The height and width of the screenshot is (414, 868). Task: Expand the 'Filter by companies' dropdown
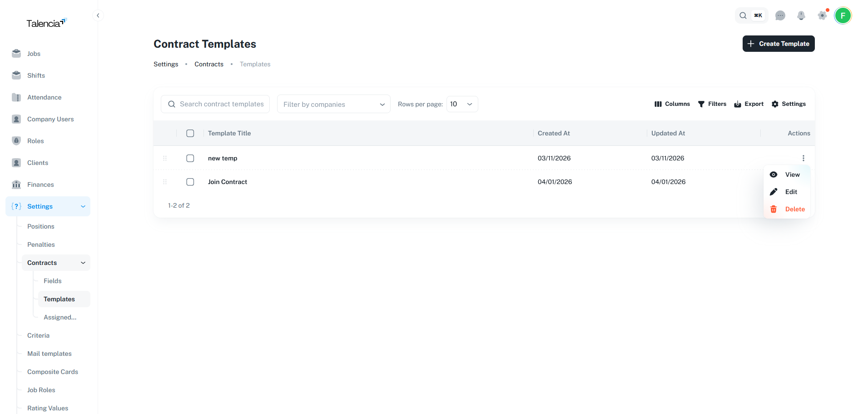click(333, 104)
